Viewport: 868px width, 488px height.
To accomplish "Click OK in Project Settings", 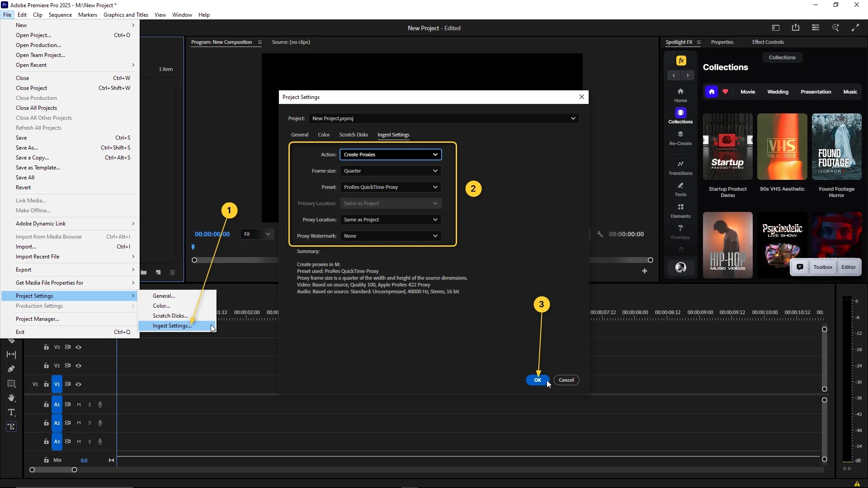I will (538, 380).
